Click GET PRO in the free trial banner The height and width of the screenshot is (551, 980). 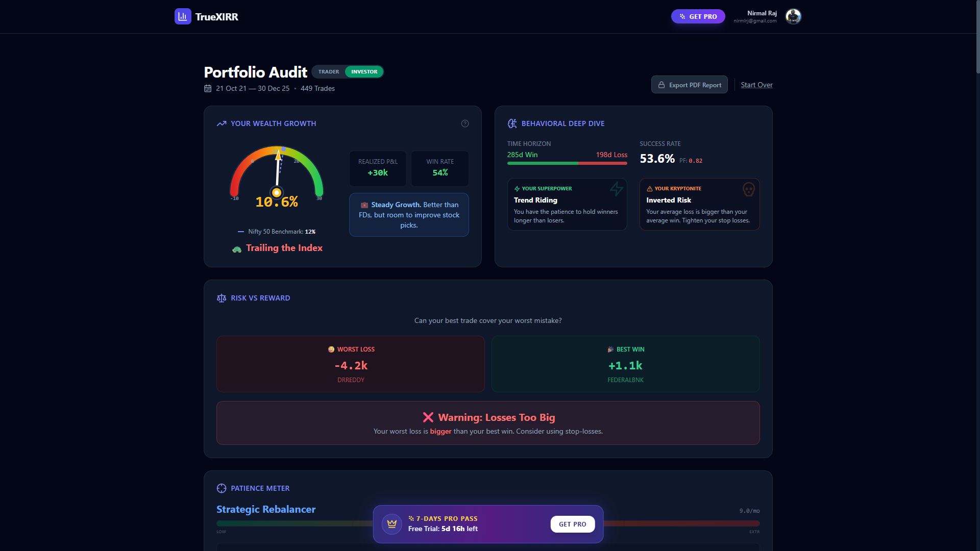pyautogui.click(x=572, y=524)
